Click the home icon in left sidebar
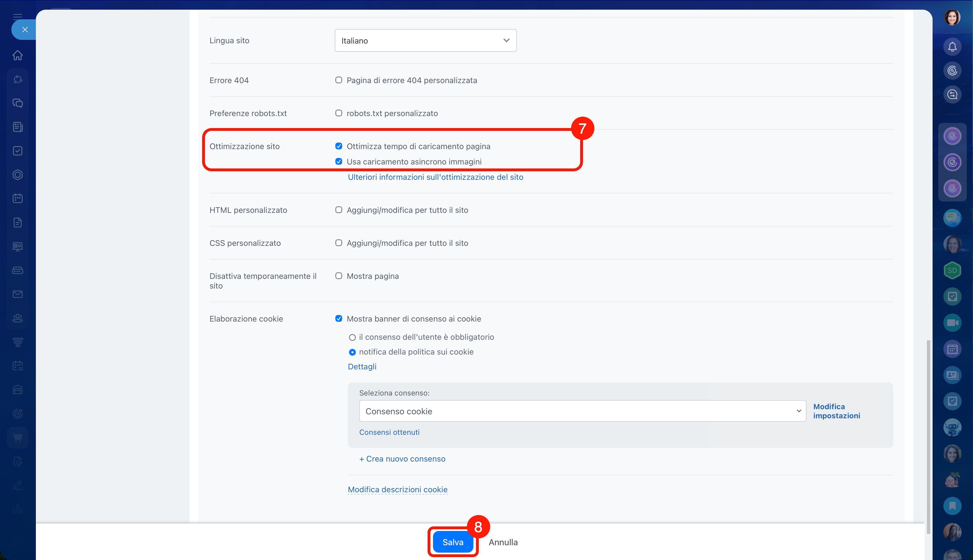The height and width of the screenshot is (560, 973). (18, 55)
